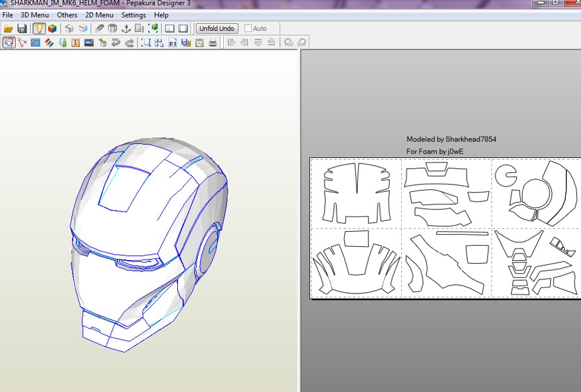The height and width of the screenshot is (392, 581).
Task: Toggle textures with the colored cube icon
Action: point(52,28)
